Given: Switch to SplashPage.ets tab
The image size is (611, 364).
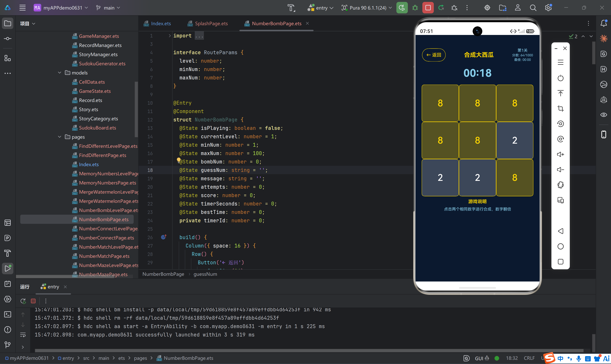Looking at the screenshot, I should [x=208, y=23].
